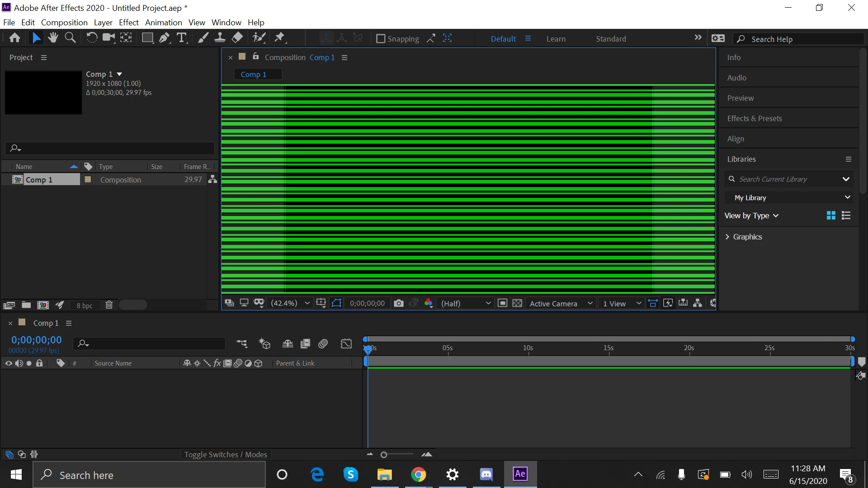Switch to the Learn workspace
868x488 pixels.
click(x=556, y=39)
